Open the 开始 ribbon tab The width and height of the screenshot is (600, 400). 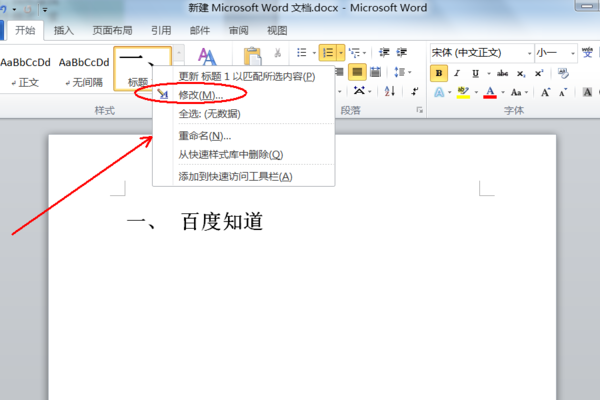pyautogui.click(x=25, y=30)
